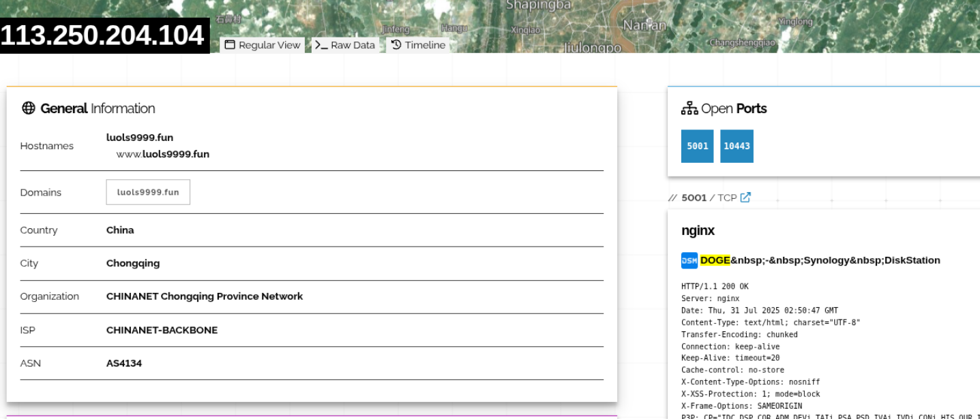Click the globe icon next to General Information
Image resolution: width=980 pixels, height=419 pixels.
pyautogui.click(x=28, y=108)
